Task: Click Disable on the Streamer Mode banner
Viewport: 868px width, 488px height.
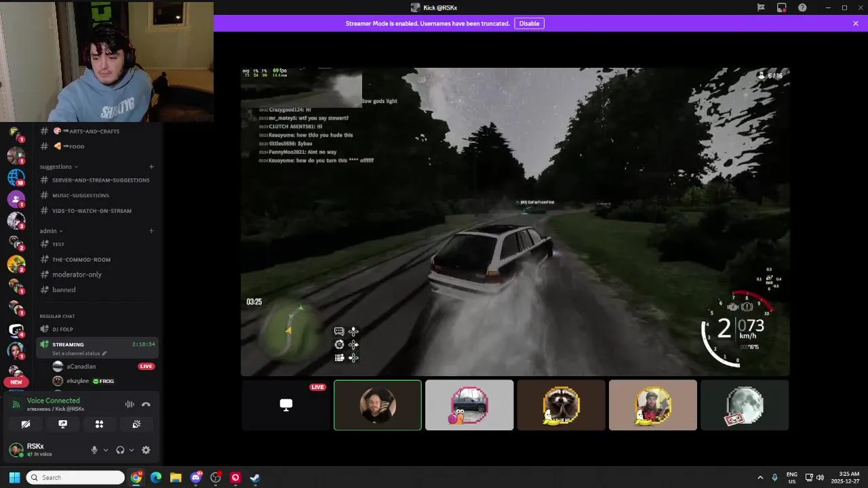Action: (x=529, y=23)
